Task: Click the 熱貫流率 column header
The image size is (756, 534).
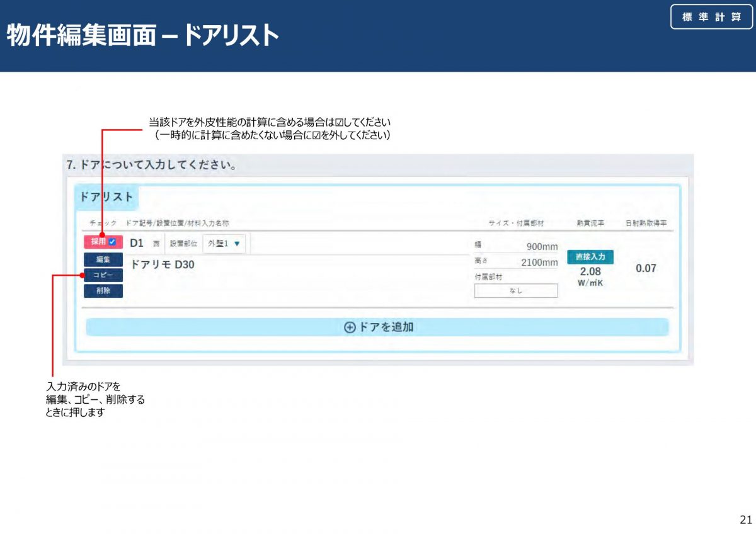Action: click(590, 224)
